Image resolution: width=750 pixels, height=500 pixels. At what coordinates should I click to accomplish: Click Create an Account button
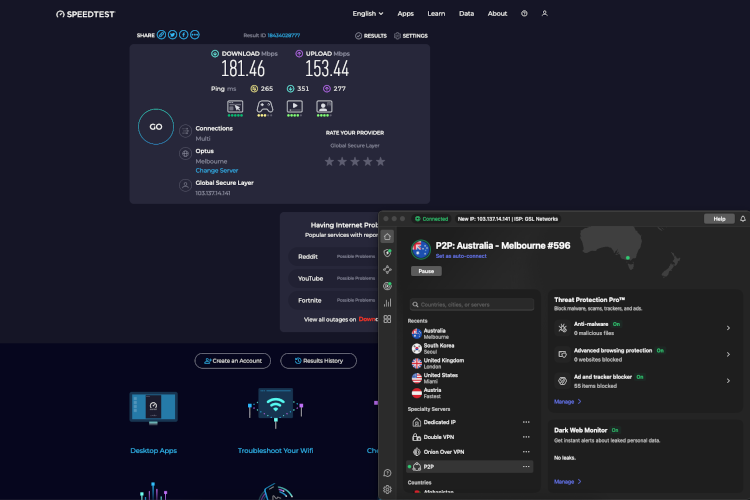point(232,361)
